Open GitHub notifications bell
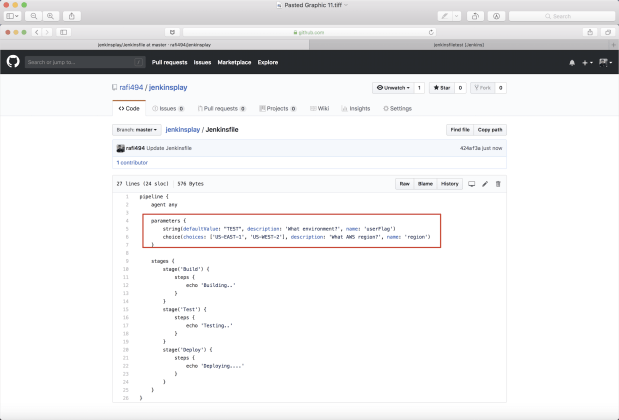 coord(572,62)
